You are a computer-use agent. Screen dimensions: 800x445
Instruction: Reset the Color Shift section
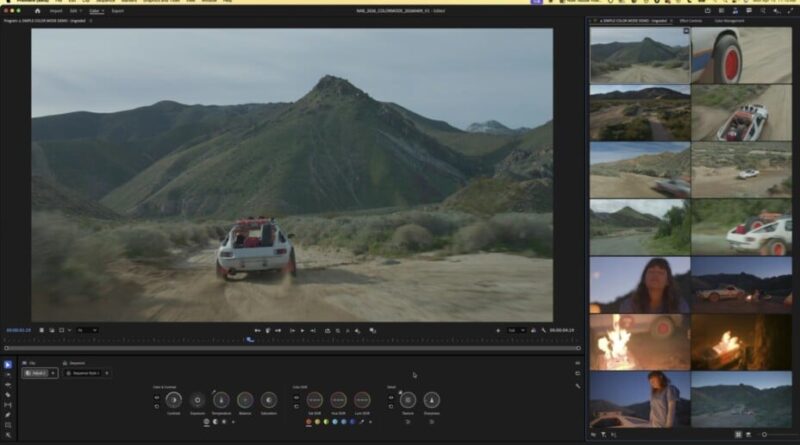click(297, 407)
